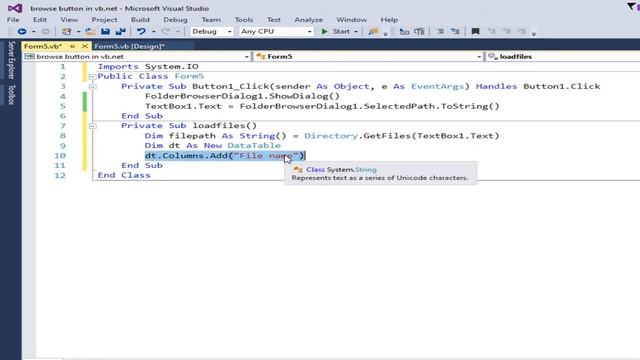Viewport: 640px width, 360px height.
Task: Open the View menu
Action: coord(69,20)
